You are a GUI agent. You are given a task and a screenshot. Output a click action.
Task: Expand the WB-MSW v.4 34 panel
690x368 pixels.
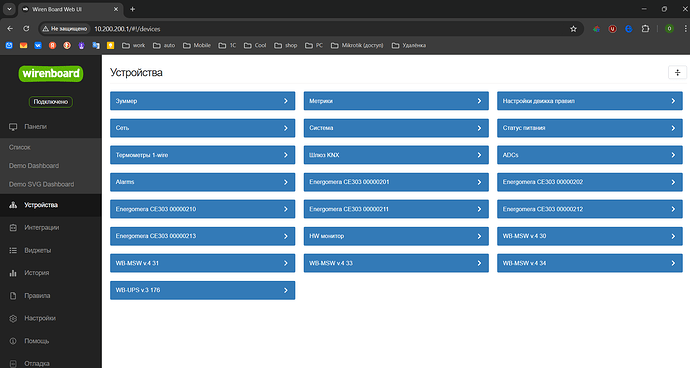590,263
